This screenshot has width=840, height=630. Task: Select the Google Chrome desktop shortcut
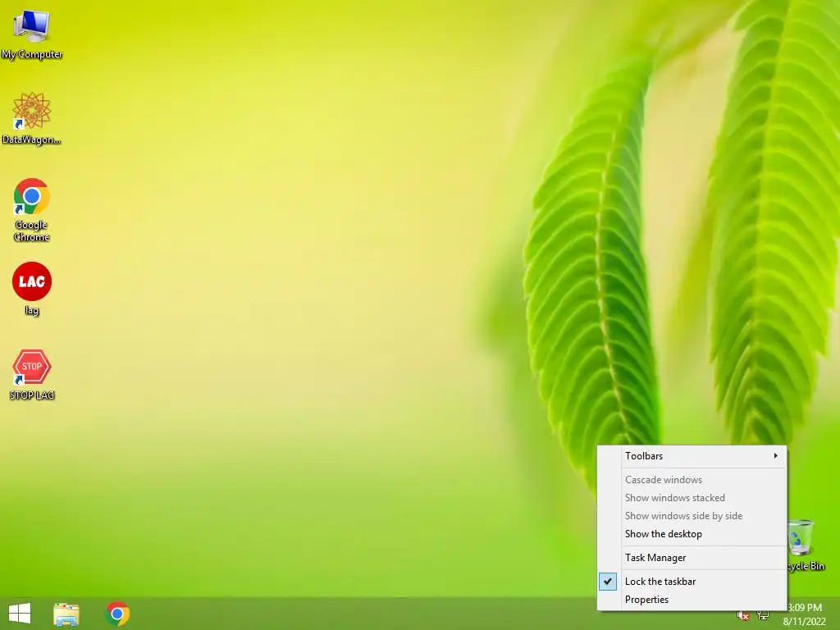pos(32,209)
